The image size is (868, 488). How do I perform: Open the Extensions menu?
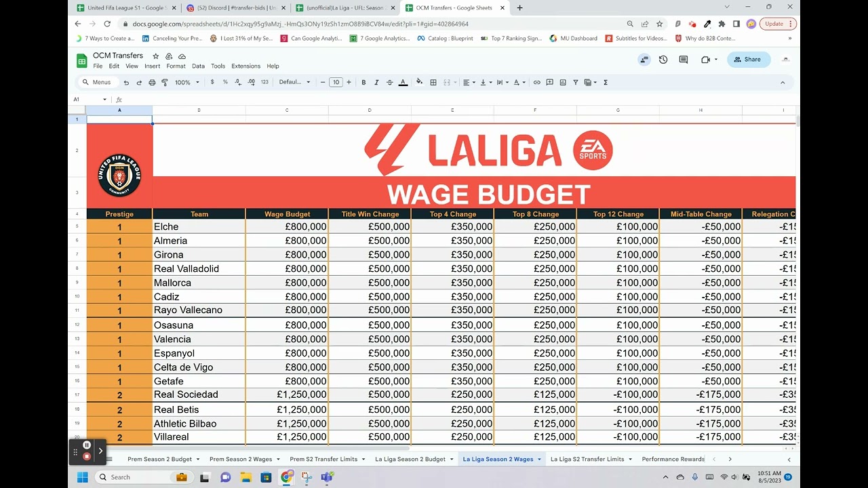[x=245, y=66]
